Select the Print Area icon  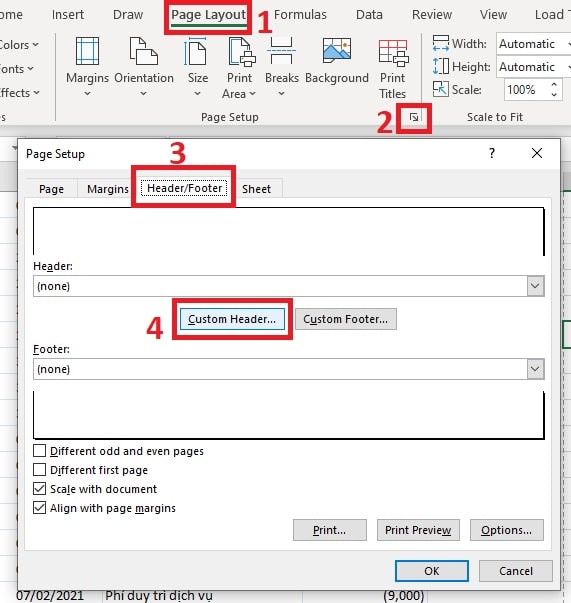click(242, 51)
